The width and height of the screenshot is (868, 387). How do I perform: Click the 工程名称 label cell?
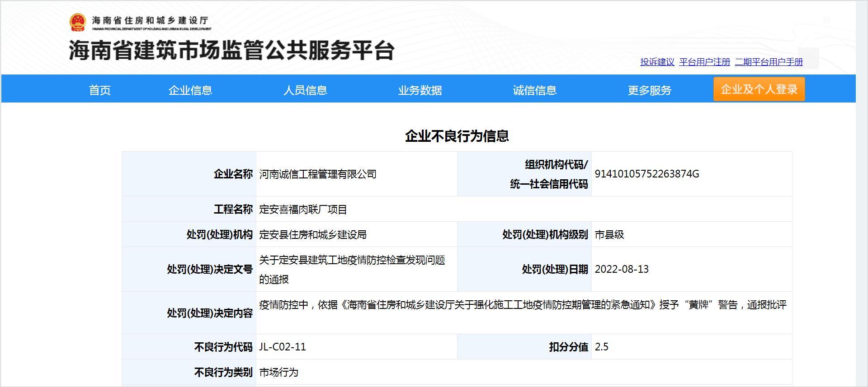click(x=189, y=209)
